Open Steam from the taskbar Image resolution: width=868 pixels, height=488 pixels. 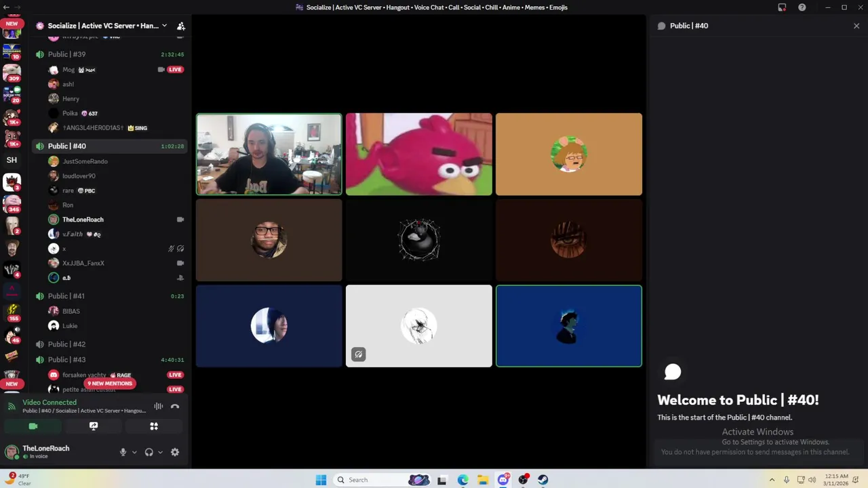tap(543, 480)
